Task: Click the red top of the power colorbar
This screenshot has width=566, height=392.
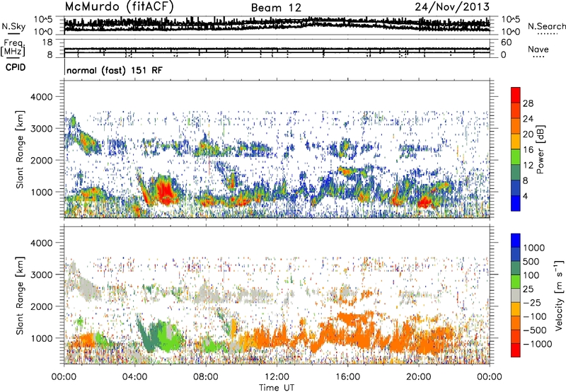Action: click(x=516, y=95)
